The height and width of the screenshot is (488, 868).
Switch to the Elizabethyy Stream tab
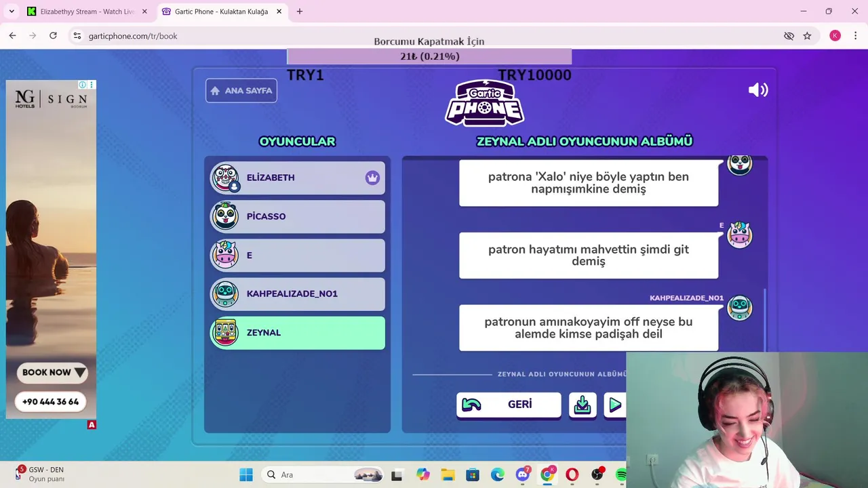(x=88, y=12)
